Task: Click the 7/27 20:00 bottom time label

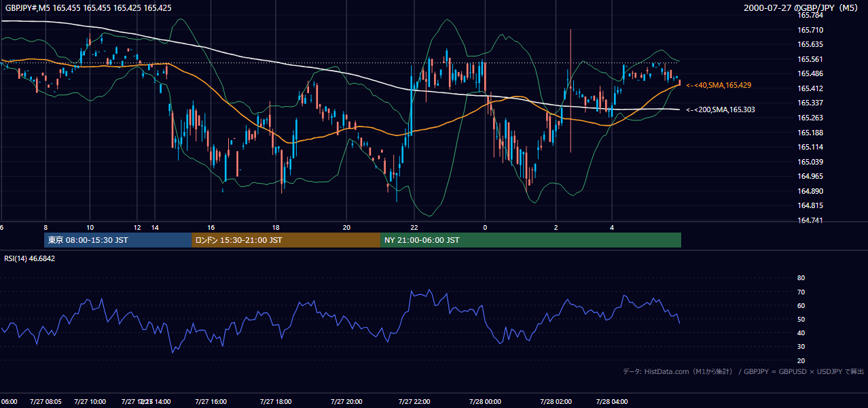Action: coord(346,401)
